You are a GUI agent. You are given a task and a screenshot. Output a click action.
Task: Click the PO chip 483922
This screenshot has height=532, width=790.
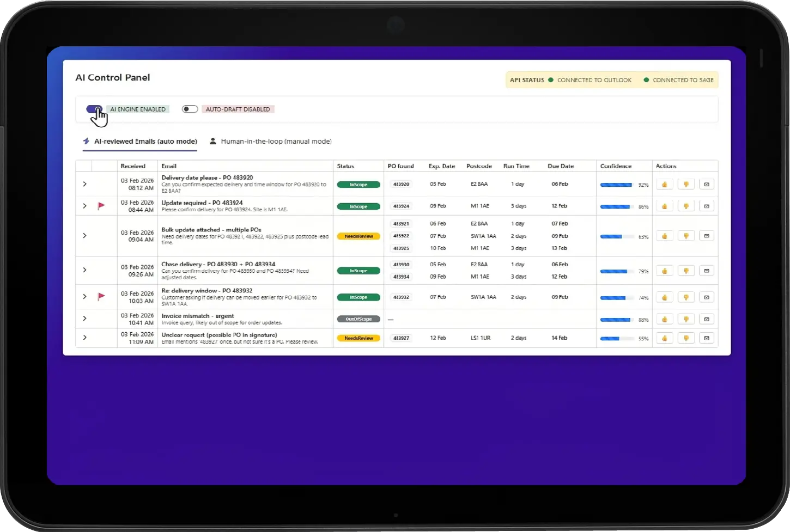click(401, 236)
